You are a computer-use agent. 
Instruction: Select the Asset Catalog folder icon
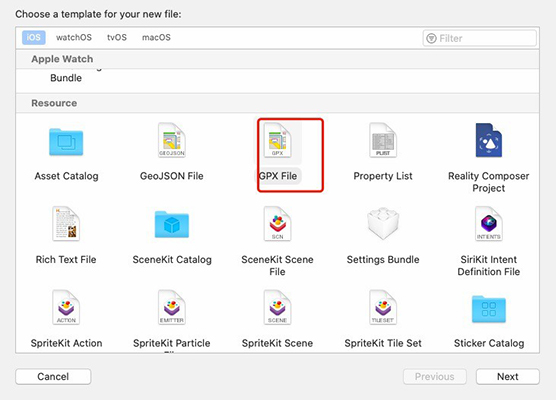pyautogui.click(x=66, y=142)
